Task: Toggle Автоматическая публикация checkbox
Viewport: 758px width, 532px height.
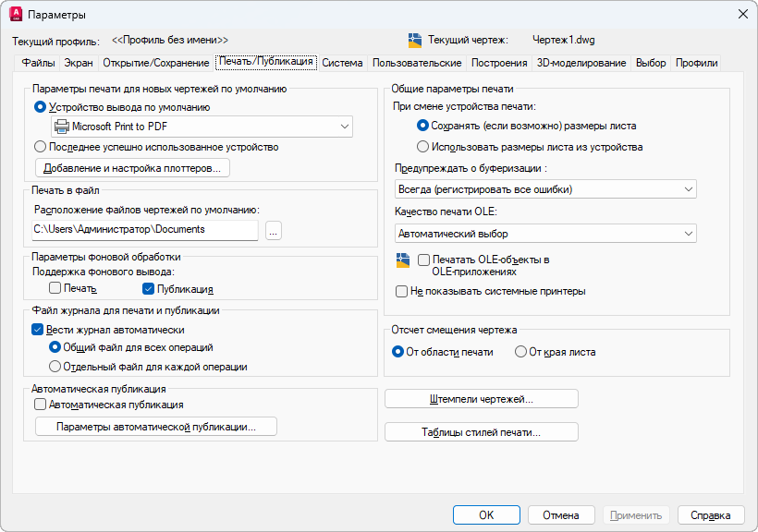Action: coord(40,404)
